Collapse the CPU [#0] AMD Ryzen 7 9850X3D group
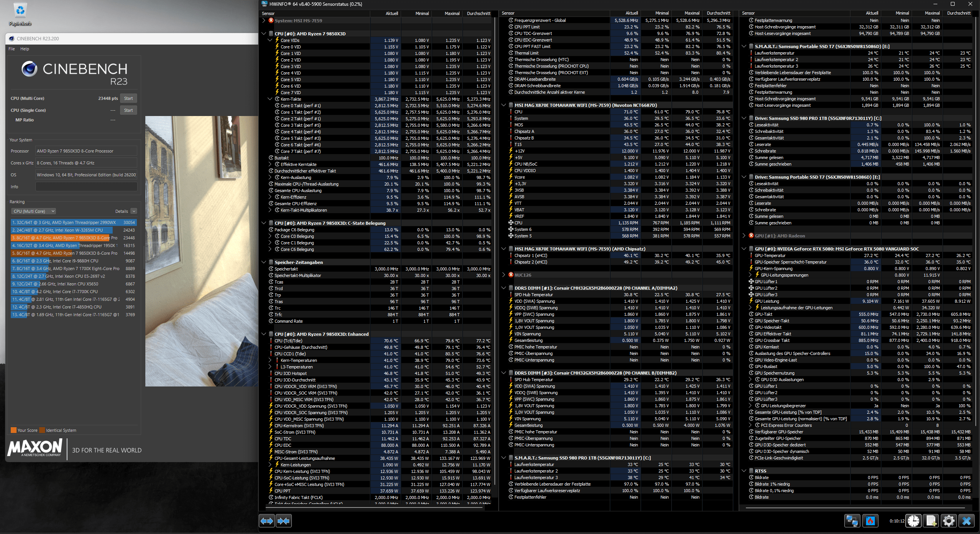The width and height of the screenshot is (980, 534). (264, 34)
